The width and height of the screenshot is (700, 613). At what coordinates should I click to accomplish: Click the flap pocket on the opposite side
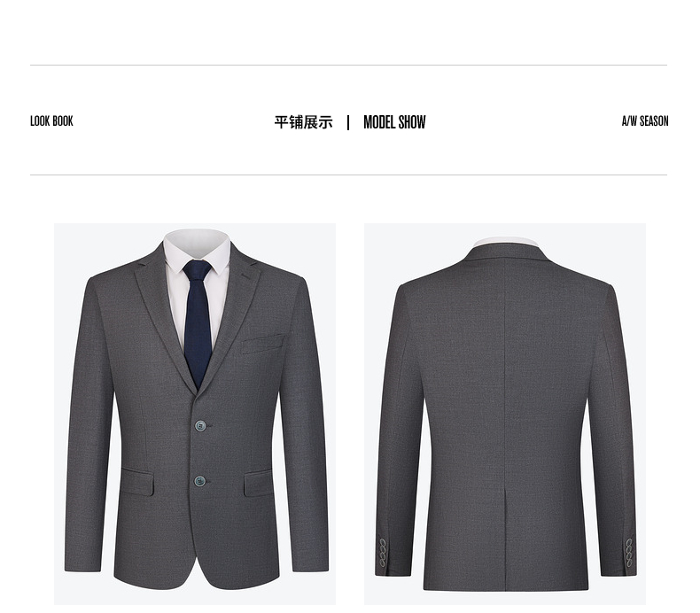[136, 481]
